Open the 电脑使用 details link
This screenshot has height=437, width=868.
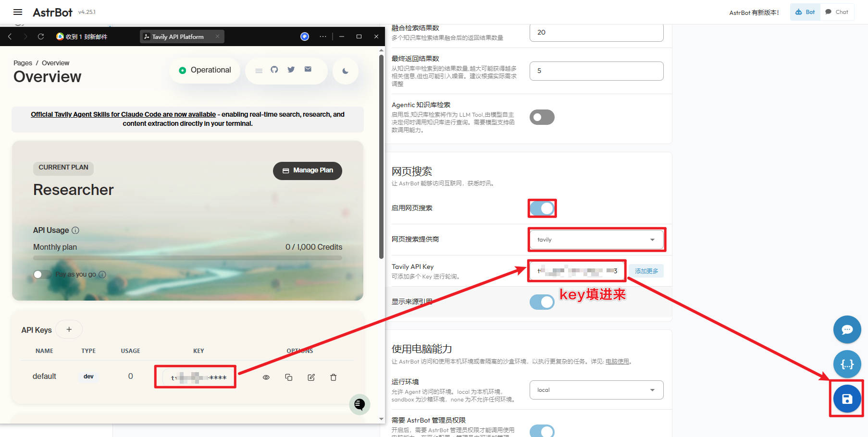pos(617,362)
